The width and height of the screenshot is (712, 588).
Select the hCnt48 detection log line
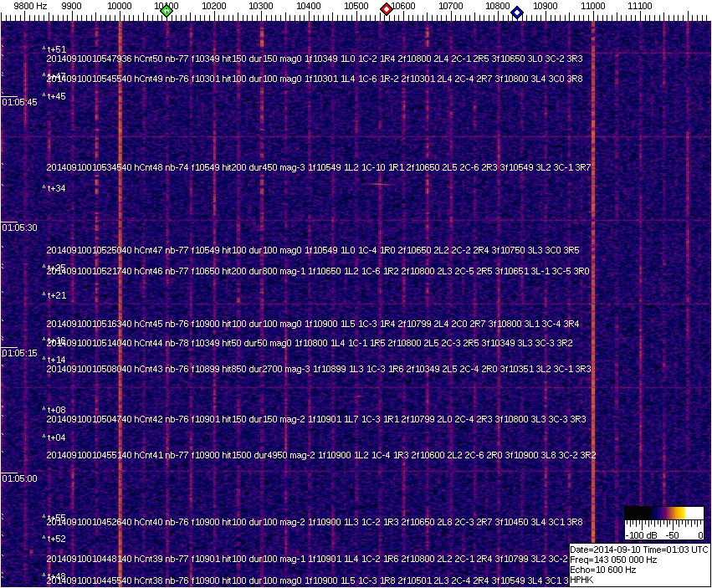pos(318,168)
